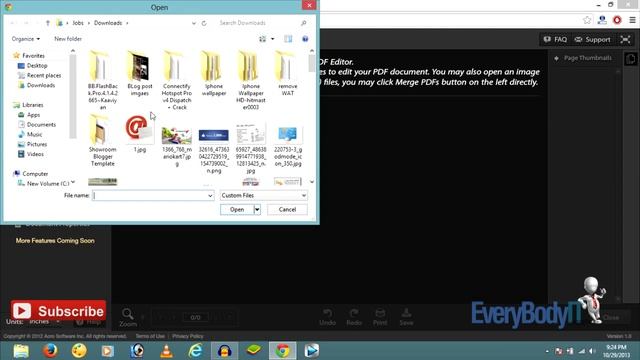Open the Iphone Wallpaper HD folder
Screen dimensions: 640x360
(251, 80)
